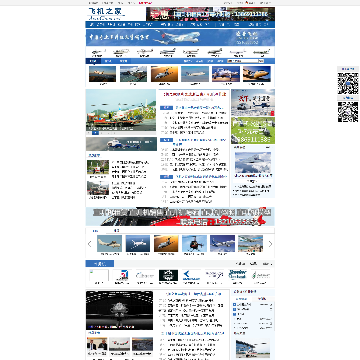The height and width of the screenshot is (360, 360).
Task: Click the search input field in the blue bar
Action: click(242, 61)
